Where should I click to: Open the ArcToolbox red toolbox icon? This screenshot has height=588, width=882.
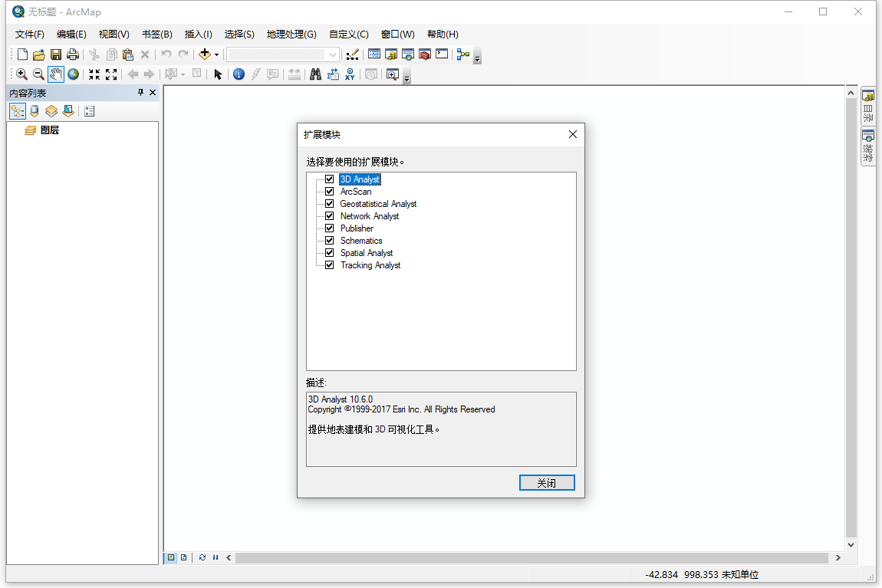(x=425, y=54)
